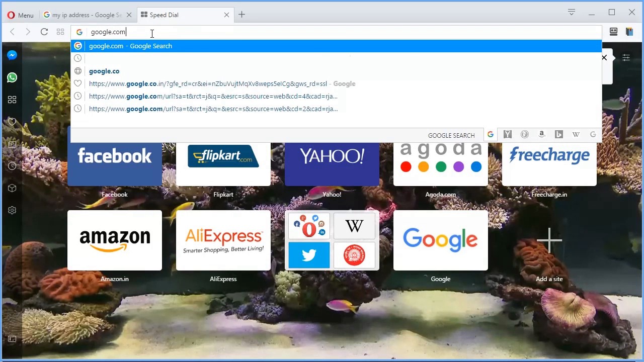Select 'google.com - Google Search' suggestion
Screen dimensions: 644x362
coord(336,46)
